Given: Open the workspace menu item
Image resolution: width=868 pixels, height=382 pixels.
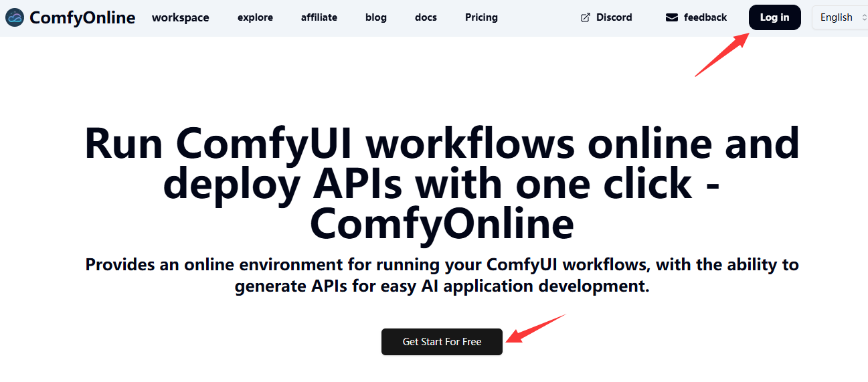Looking at the screenshot, I should click(181, 17).
